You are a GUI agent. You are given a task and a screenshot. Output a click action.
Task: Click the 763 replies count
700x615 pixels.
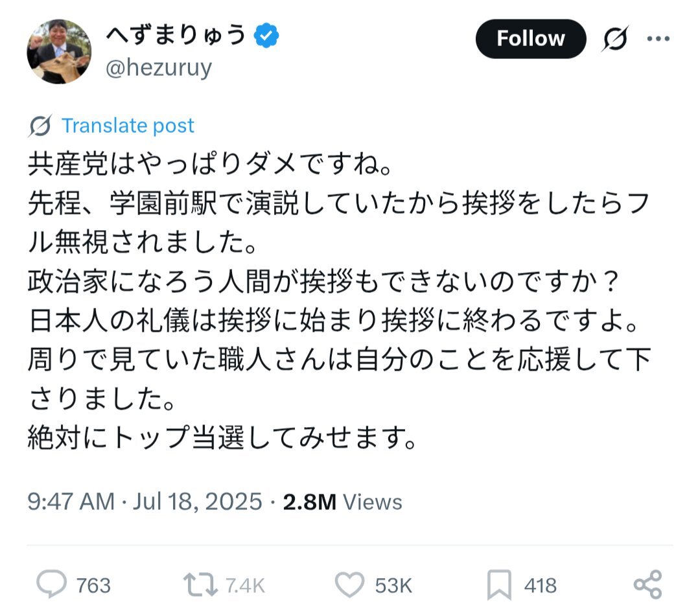pos(93,586)
